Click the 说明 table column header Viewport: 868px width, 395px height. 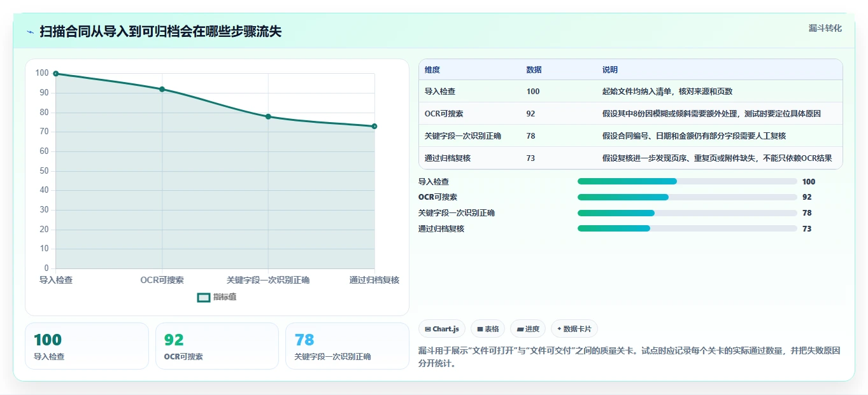(610, 70)
